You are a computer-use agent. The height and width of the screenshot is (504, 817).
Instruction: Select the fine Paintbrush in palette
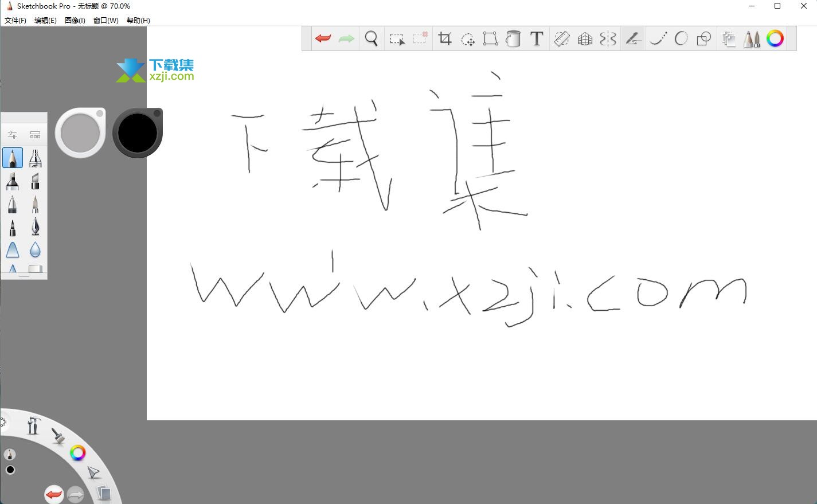tap(35, 204)
